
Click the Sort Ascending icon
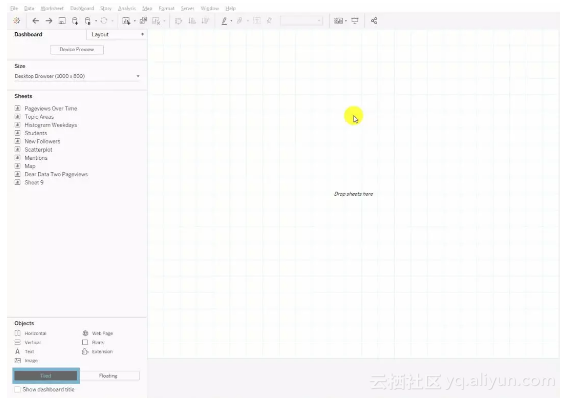pos(192,21)
